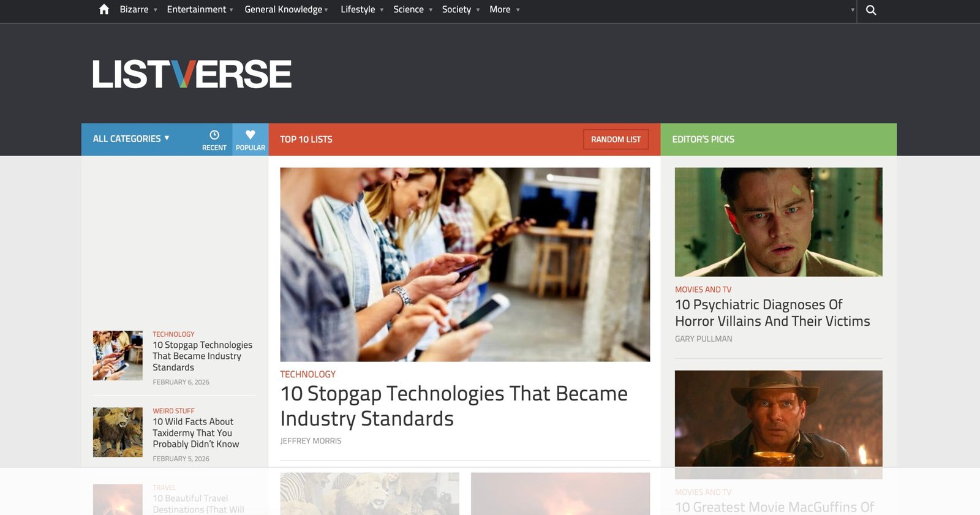Open sidebar Taxidermy facts lion thumbnail
This screenshot has width=980, height=515.
(x=118, y=432)
